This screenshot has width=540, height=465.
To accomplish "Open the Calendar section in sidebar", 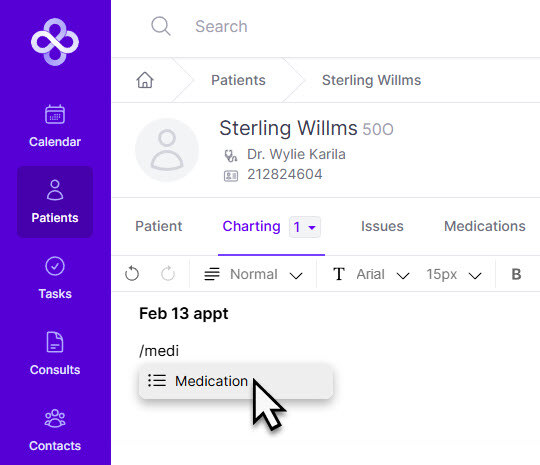I will [x=55, y=126].
